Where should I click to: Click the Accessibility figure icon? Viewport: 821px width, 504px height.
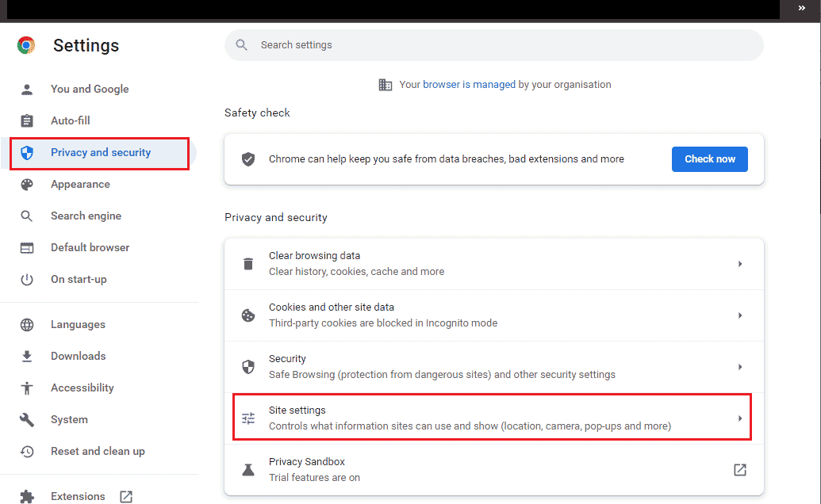(x=27, y=388)
